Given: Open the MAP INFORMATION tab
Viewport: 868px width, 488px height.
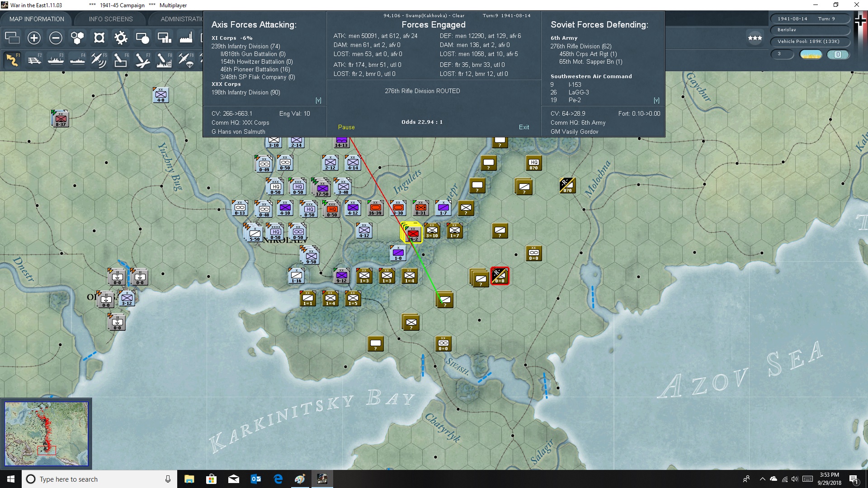Looking at the screenshot, I should pos(37,19).
